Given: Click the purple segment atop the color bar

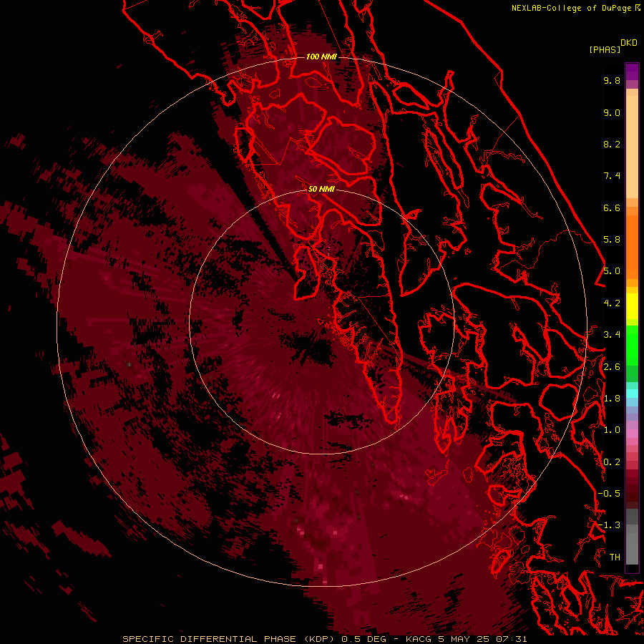Looking at the screenshot, I should coord(632,72).
